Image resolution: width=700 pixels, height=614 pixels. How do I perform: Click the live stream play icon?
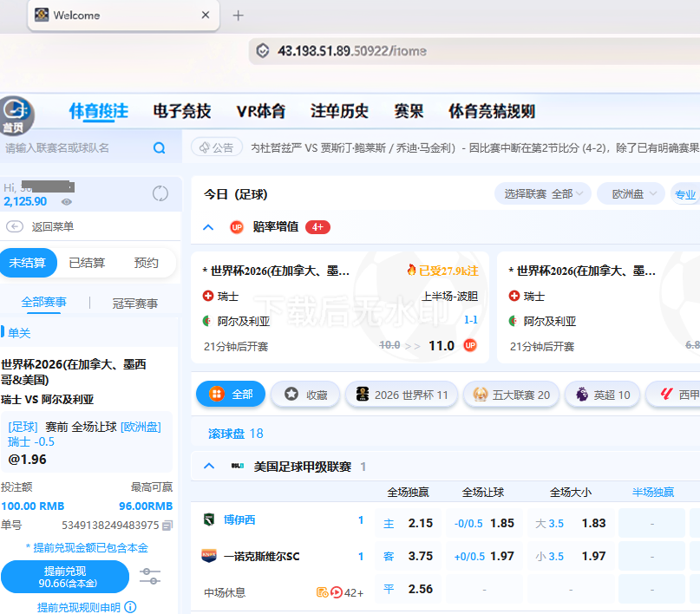[x=337, y=592]
